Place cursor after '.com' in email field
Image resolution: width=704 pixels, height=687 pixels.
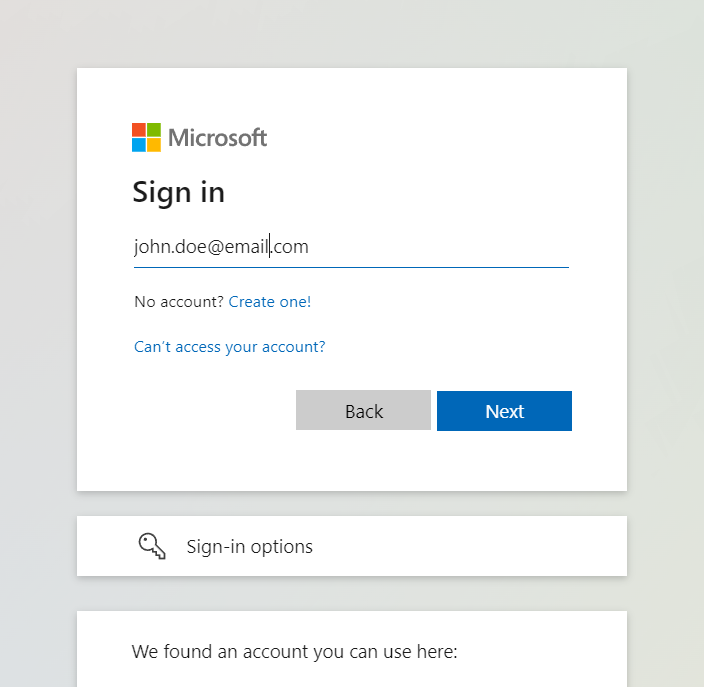pos(309,247)
